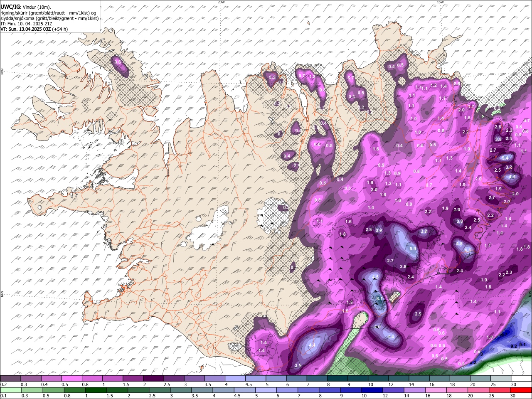The width and height of the screenshot is (532, 399).
Task: Click dark navy blue swatch in lower scale
Action: click(371, 390)
